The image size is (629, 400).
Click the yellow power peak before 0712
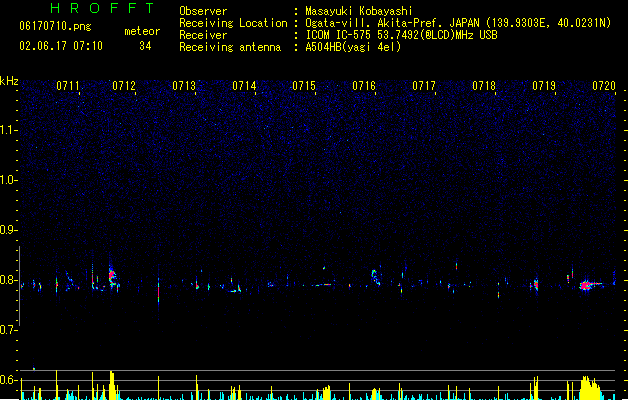(112, 385)
